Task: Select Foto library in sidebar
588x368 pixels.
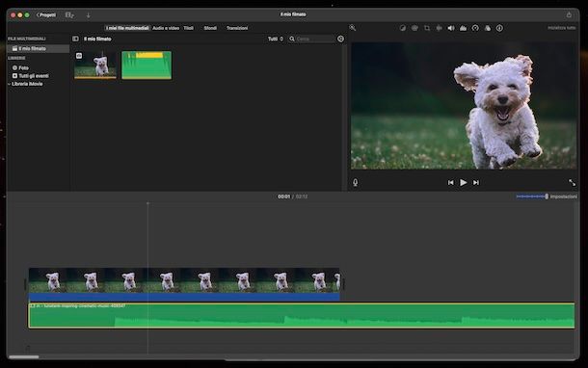Action: point(20,67)
